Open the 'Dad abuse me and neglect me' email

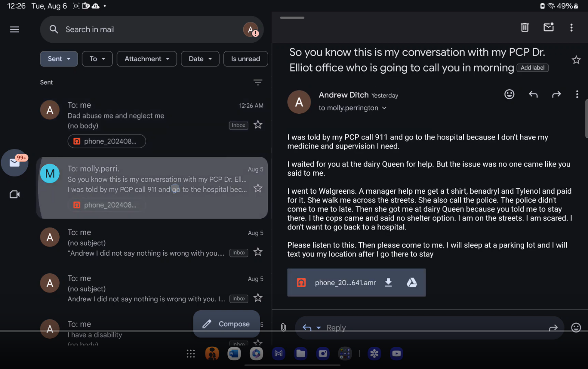tap(152, 125)
